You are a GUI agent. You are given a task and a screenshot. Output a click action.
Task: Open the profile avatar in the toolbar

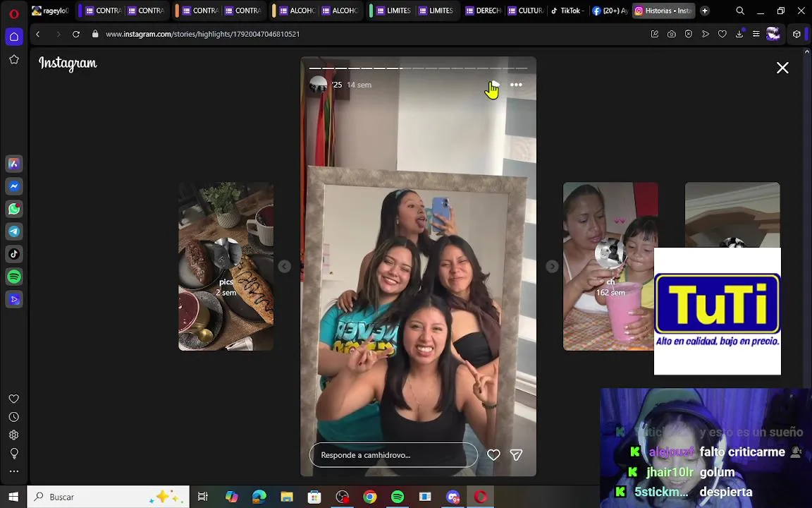click(773, 34)
